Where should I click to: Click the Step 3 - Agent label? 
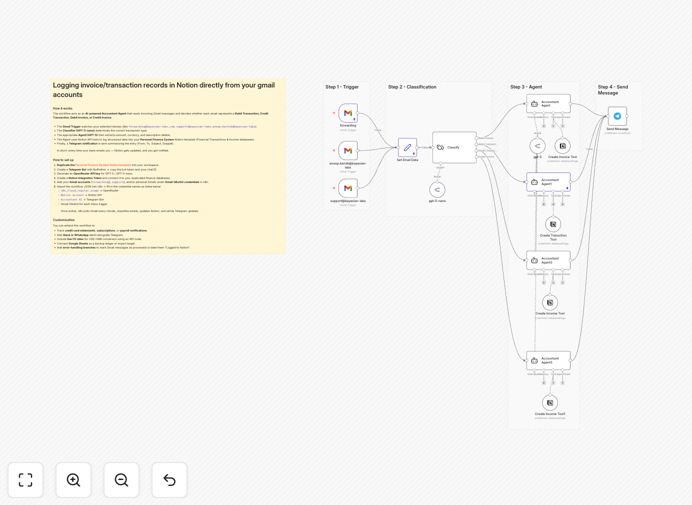pos(526,87)
